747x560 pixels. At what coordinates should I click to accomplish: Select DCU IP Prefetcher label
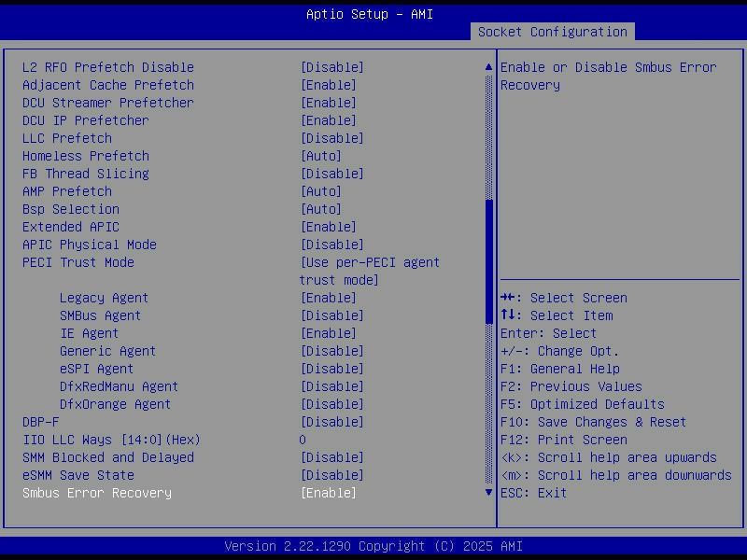[x=86, y=120]
